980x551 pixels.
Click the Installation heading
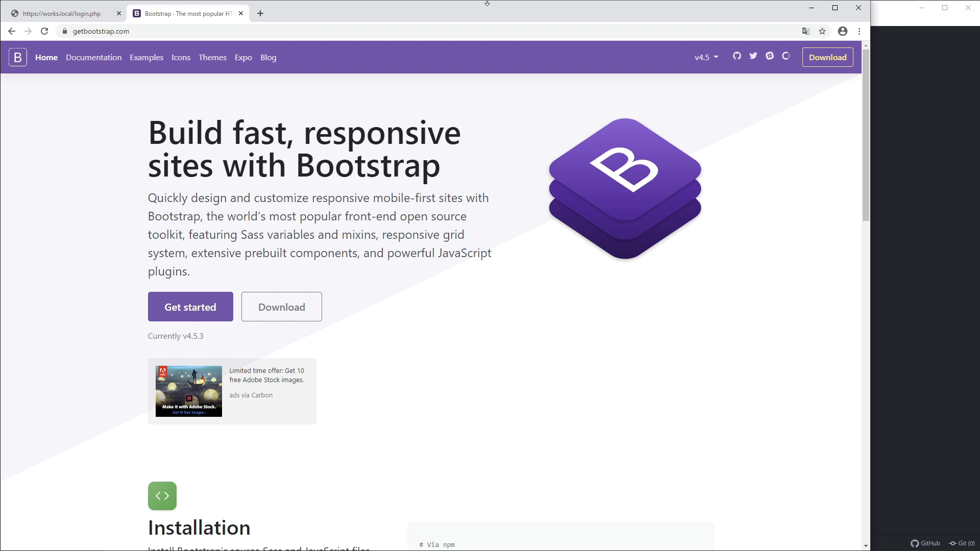point(199,528)
